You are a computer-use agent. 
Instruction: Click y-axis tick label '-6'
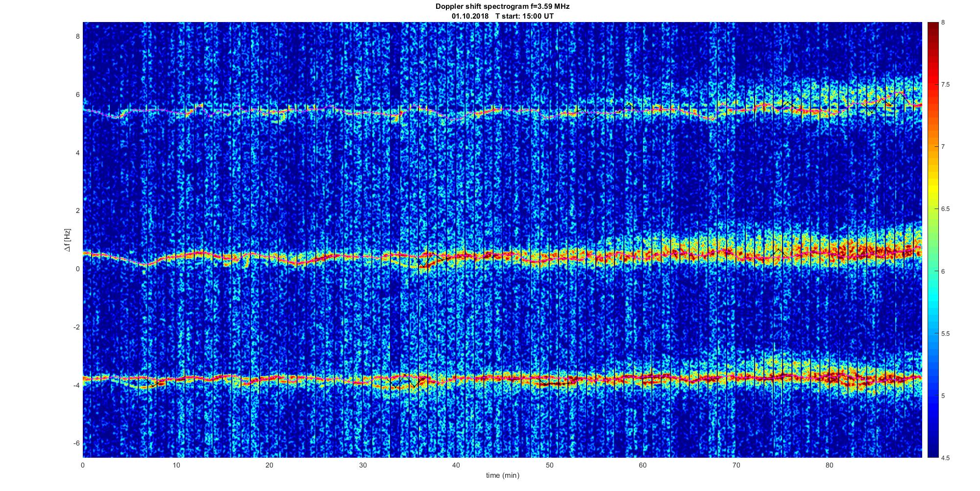pyautogui.click(x=76, y=443)
